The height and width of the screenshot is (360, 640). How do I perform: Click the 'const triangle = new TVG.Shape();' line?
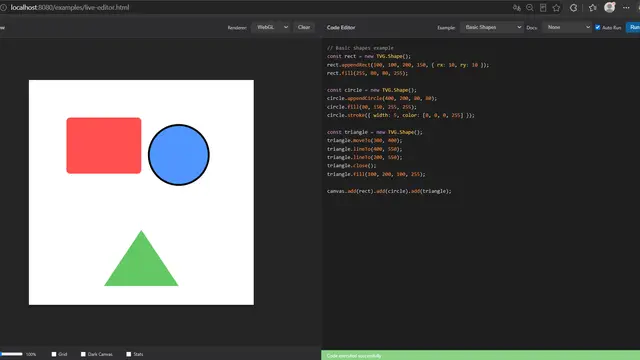(x=375, y=132)
